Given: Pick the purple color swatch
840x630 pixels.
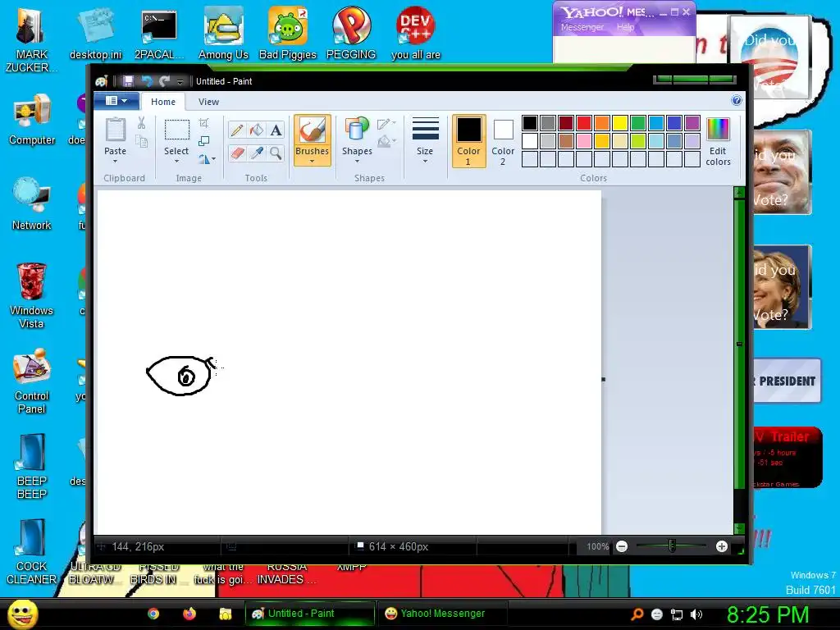Looking at the screenshot, I should pos(692,123).
